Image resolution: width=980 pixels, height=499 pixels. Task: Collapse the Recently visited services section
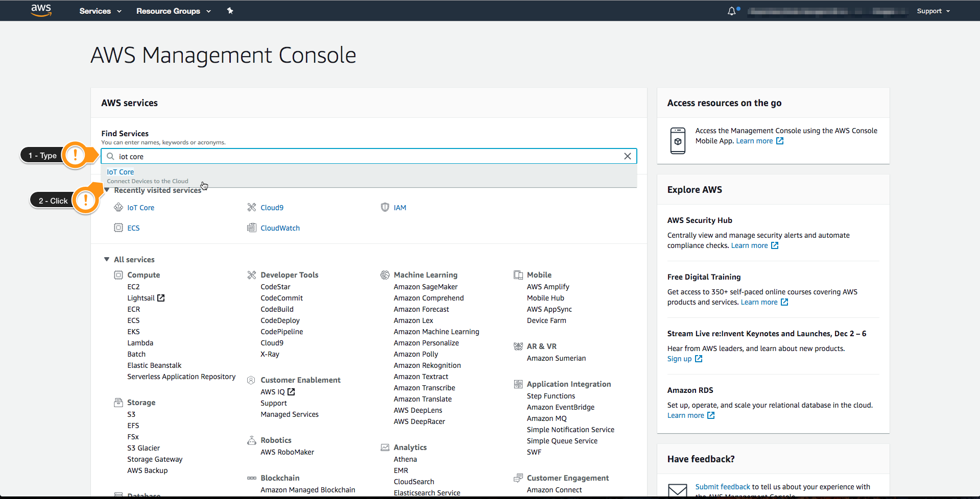pos(107,190)
